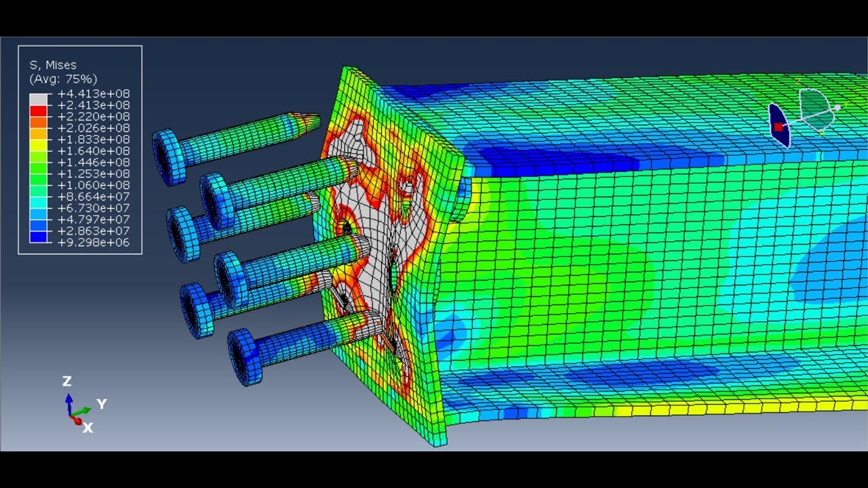
Task: Click the legend value +2.863e+07
Action: coord(94,231)
